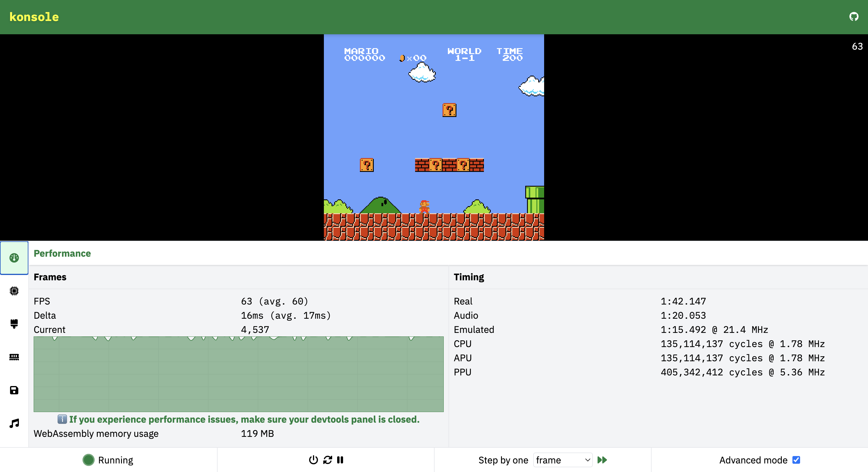Click the FPS counter '63' overlay
Viewport: 868px width, 472px height.
(x=857, y=46)
